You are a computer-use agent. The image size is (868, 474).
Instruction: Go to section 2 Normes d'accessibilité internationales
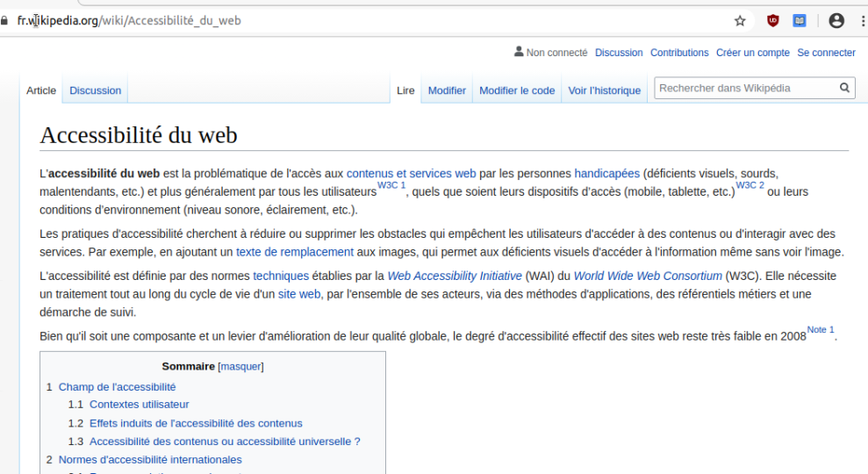click(x=150, y=460)
